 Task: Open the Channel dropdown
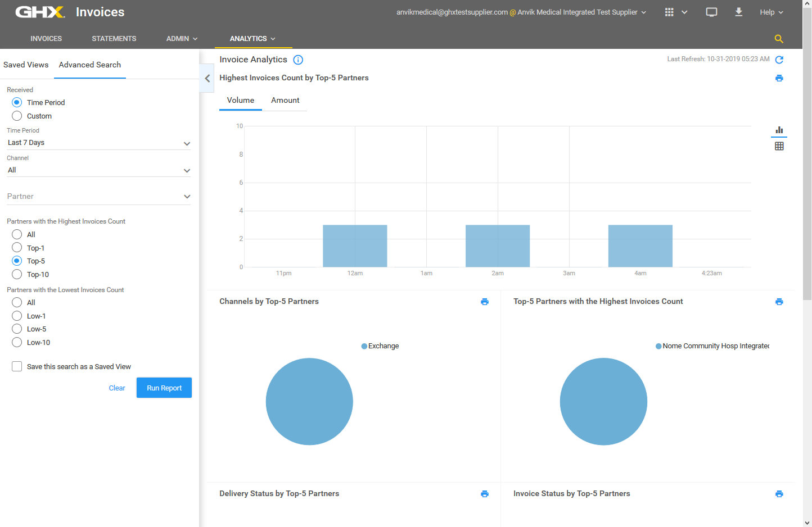coord(99,170)
